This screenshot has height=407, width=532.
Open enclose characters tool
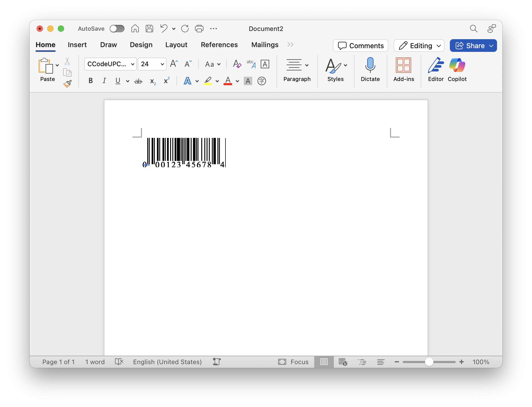[262, 81]
